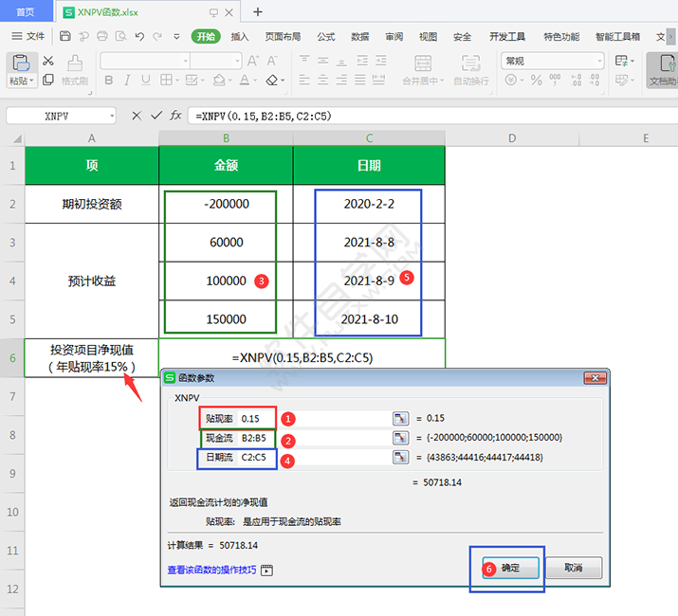Image resolution: width=678 pixels, height=616 pixels.
Task: Click the Save icon in quick toolbar
Action: (x=64, y=36)
